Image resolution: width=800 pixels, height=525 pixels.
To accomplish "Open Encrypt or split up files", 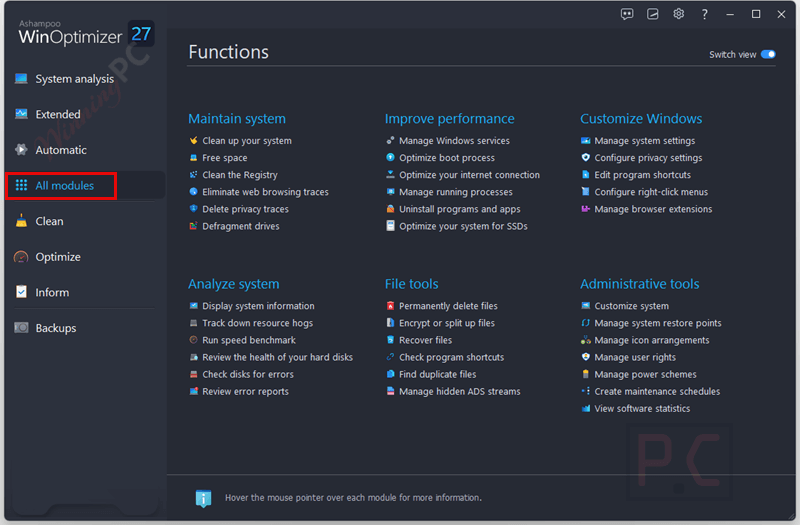I will coord(446,323).
